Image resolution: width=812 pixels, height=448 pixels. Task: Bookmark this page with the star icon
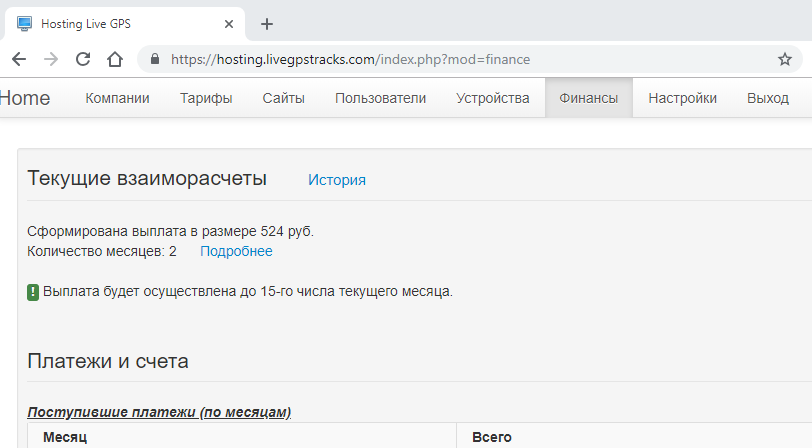click(x=785, y=59)
